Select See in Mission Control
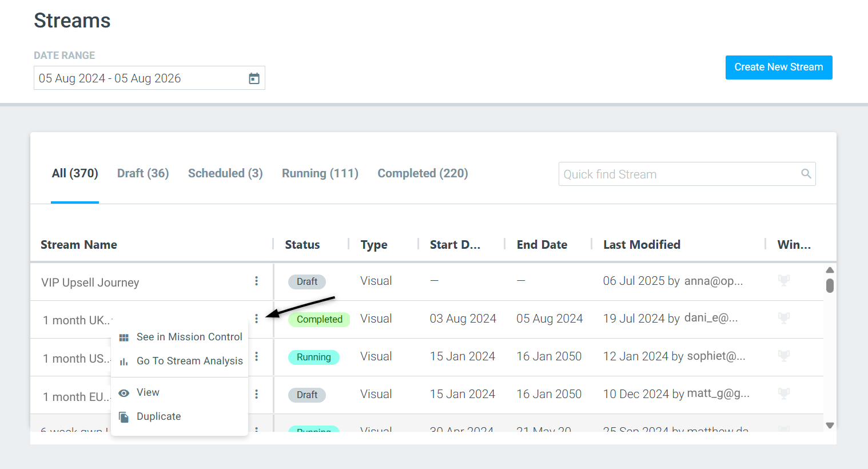This screenshot has width=868, height=469. point(180,337)
